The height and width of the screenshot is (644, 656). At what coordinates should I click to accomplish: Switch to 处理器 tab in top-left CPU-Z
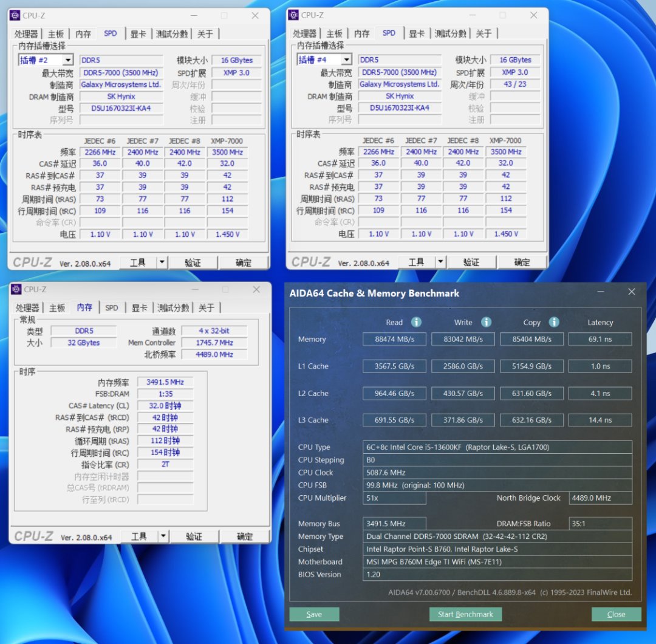click(x=26, y=34)
